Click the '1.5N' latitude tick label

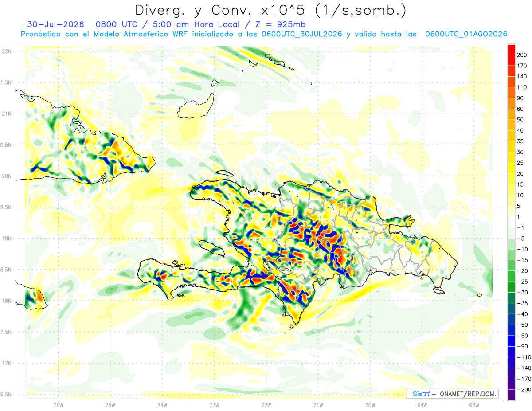pyautogui.click(x=6, y=83)
